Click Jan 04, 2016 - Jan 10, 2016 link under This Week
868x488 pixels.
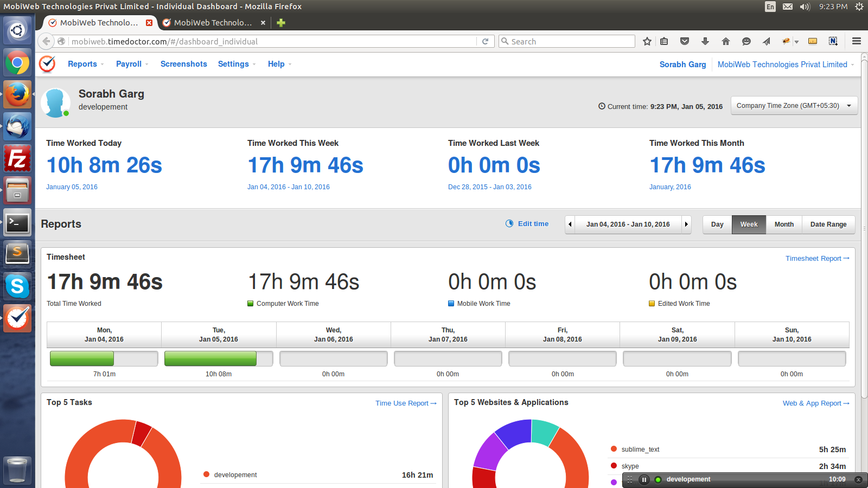pos(289,187)
